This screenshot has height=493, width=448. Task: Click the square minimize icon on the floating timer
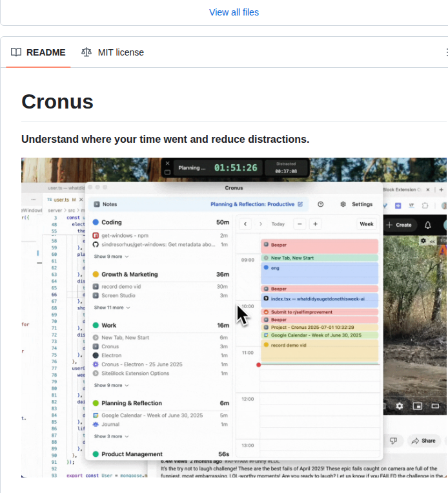167,172
